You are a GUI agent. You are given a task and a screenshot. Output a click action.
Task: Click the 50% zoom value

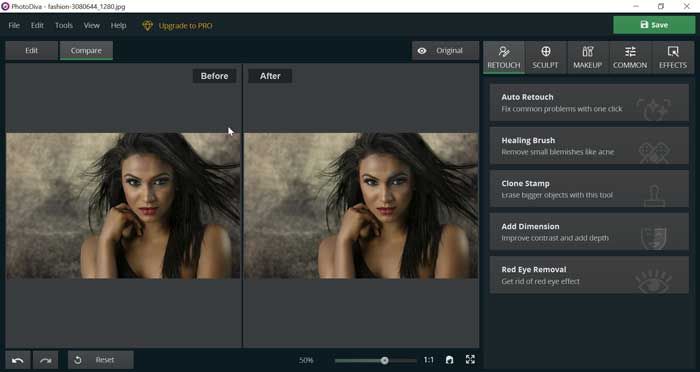click(x=306, y=360)
